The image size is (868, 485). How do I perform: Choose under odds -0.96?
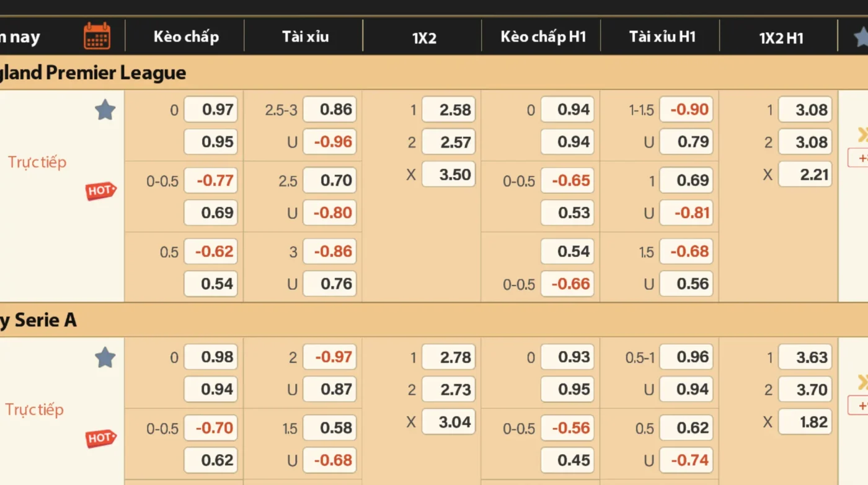(x=330, y=142)
